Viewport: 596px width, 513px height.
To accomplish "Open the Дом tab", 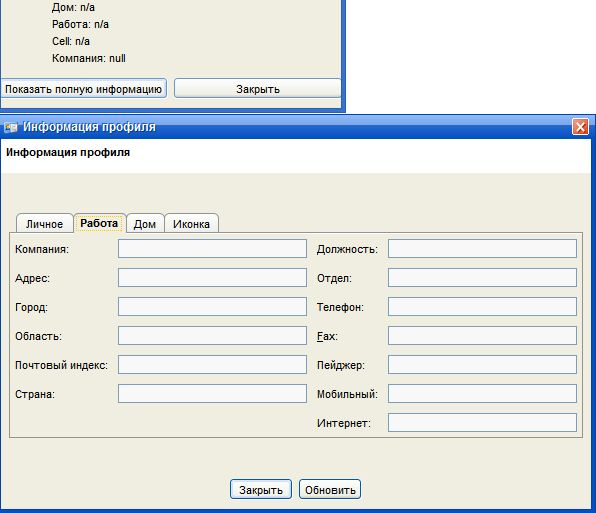I will [145, 223].
